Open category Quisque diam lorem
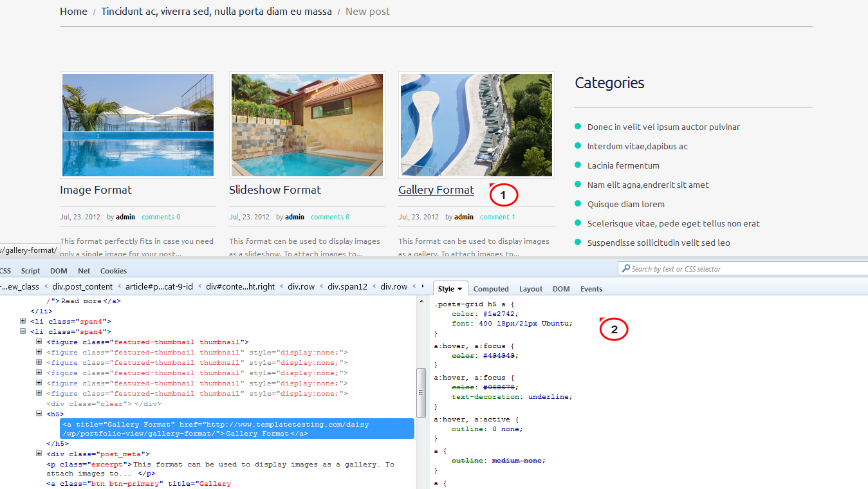This screenshot has height=489, width=868. [x=626, y=204]
